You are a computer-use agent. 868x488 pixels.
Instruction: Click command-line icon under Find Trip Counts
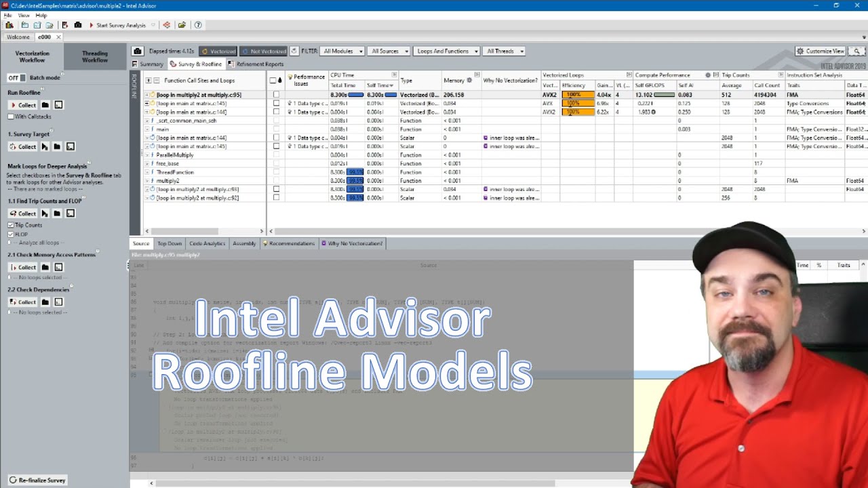pos(70,213)
